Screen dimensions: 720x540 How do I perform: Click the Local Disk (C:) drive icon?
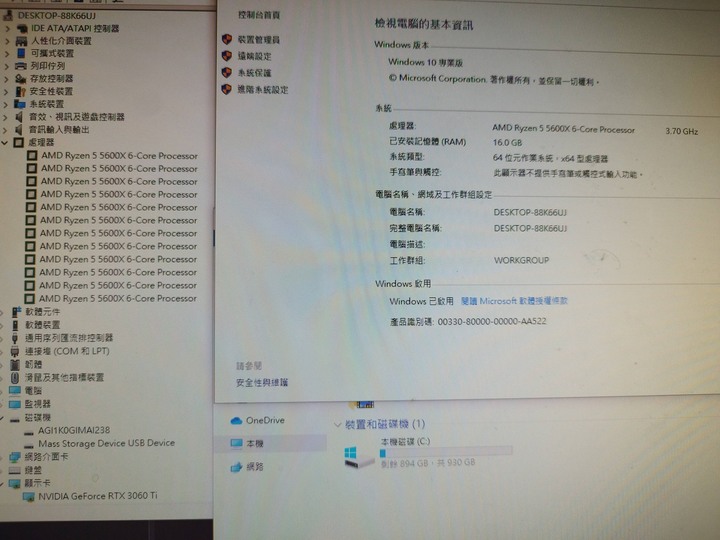[352, 455]
